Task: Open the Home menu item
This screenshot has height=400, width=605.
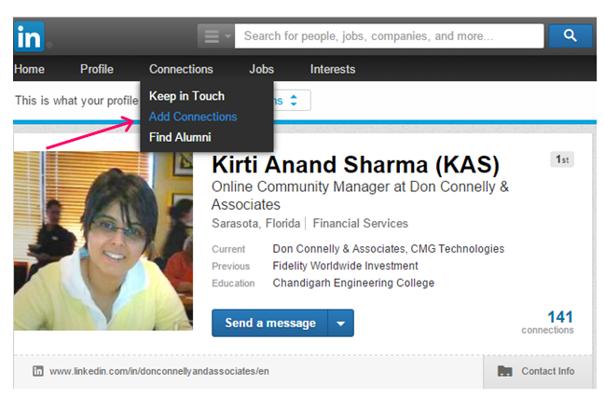Action: pyautogui.click(x=29, y=69)
